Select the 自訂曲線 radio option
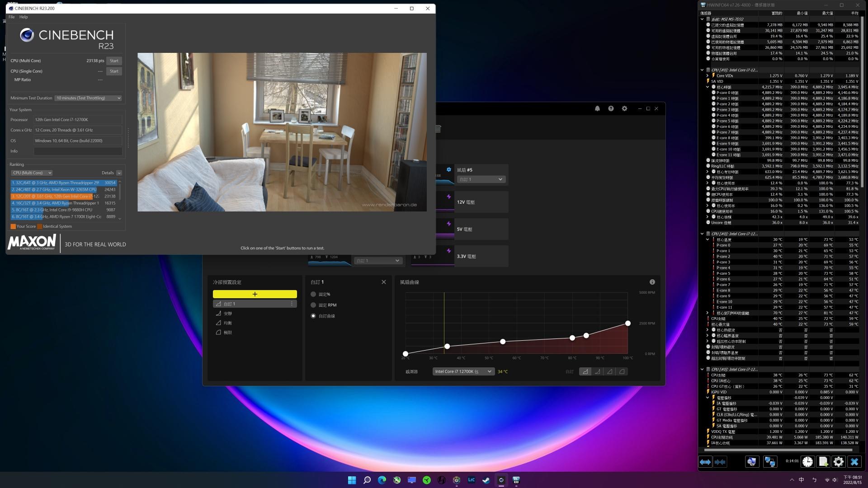Screen dimensions: 868x488 tap(313, 316)
